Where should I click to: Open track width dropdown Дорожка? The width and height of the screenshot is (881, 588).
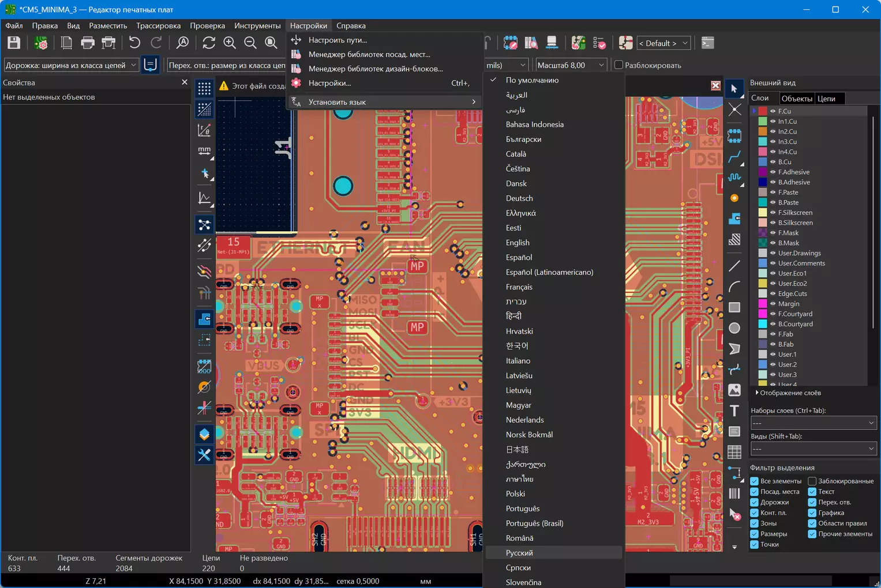(x=72, y=65)
